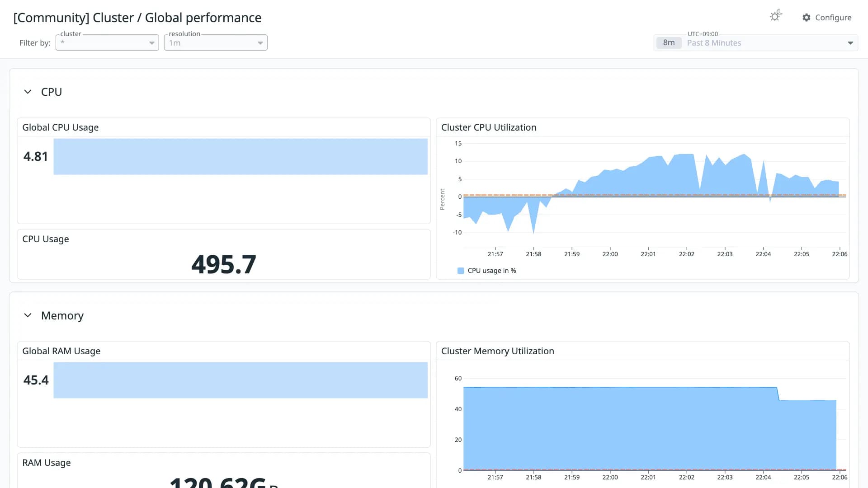Click the 8m time badge
The image size is (868, 488).
(669, 42)
